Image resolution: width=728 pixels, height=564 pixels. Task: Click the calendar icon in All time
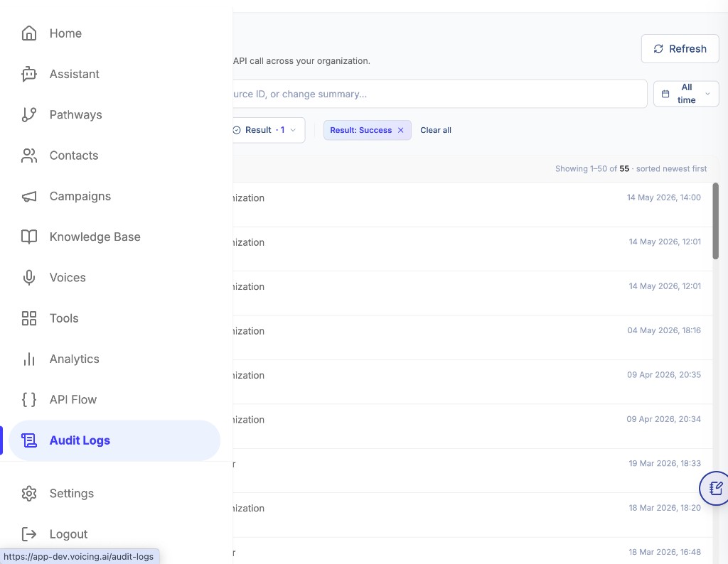tap(665, 94)
